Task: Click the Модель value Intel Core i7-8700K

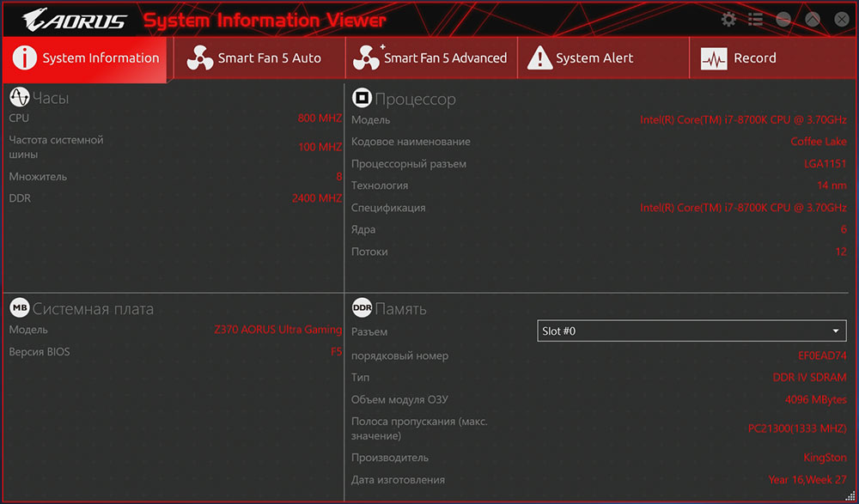Action: coord(743,119)
